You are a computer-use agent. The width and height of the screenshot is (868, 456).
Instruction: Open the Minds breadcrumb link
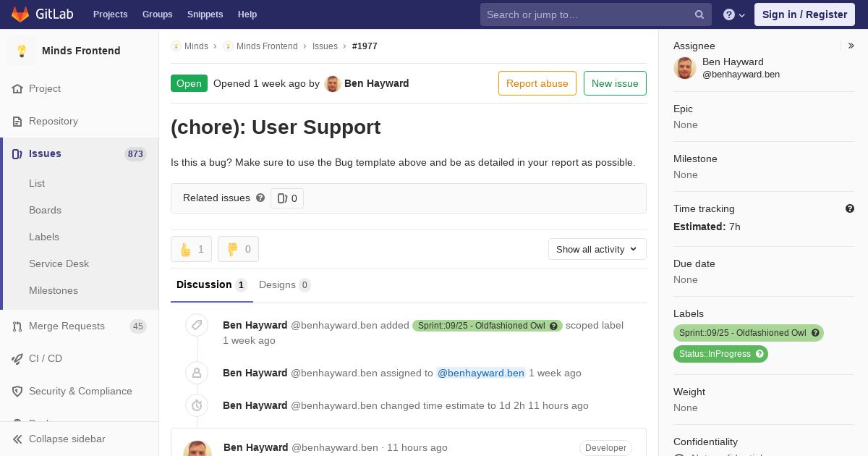[196, 46]
